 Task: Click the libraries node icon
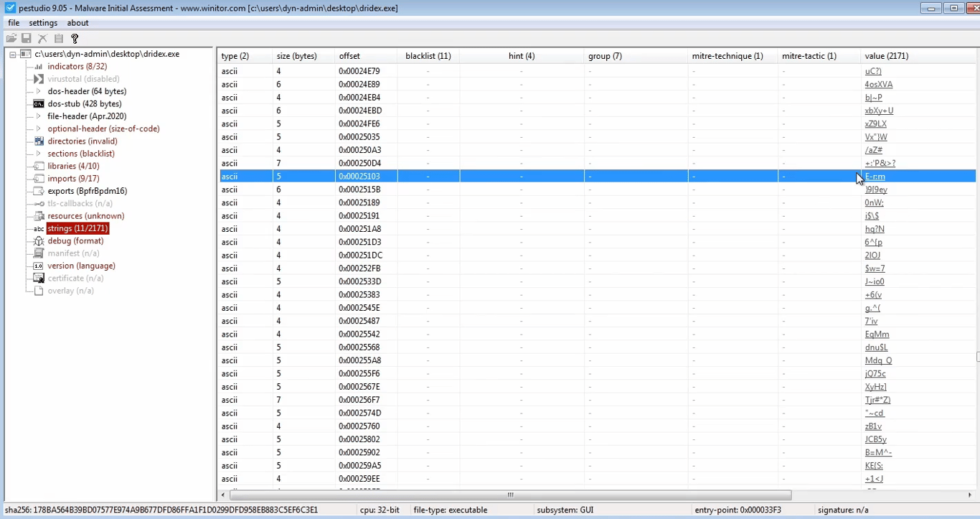[x=39, y=166]
